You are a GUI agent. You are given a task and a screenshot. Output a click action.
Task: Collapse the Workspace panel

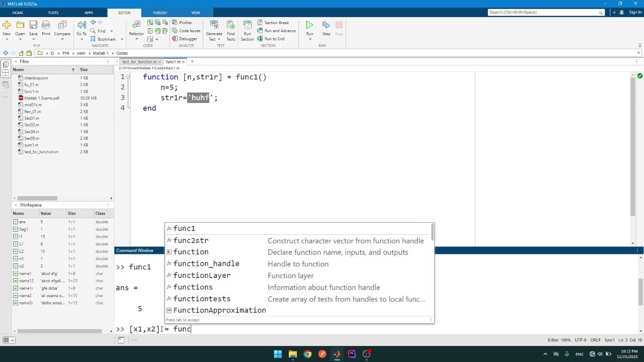(16, 205)
